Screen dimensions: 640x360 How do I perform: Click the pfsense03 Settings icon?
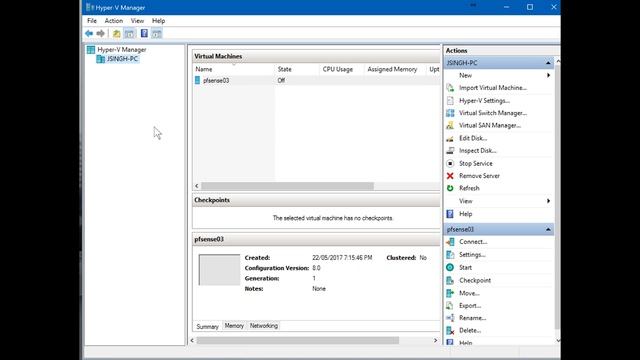tap(450, 255)
